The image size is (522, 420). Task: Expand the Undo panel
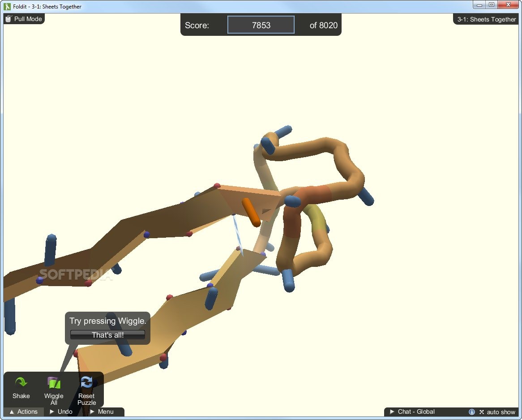point(61,411)
